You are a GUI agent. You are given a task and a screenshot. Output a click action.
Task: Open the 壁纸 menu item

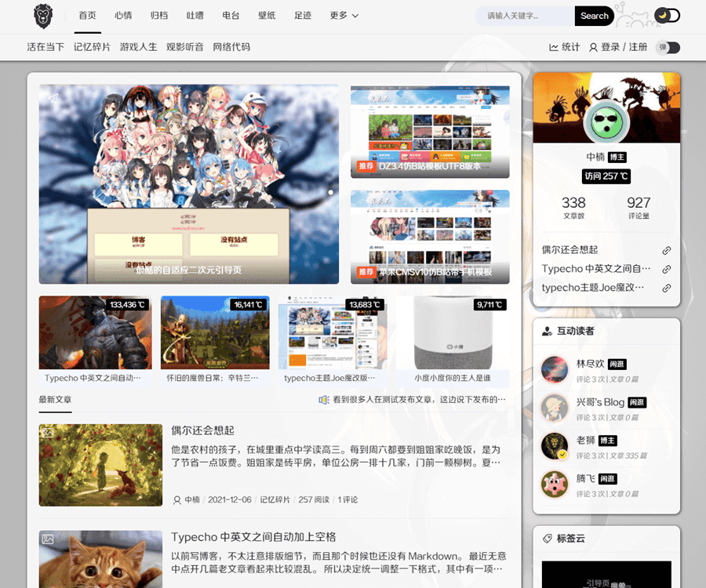(267, 16)
